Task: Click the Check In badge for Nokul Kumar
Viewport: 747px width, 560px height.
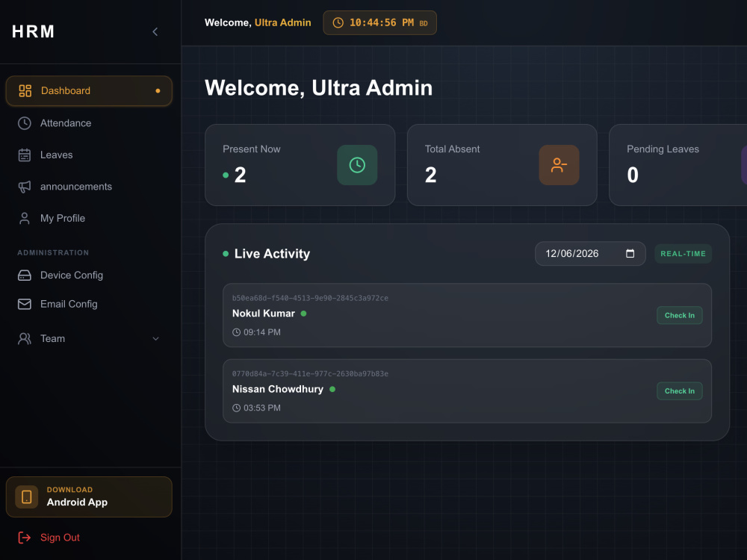Action: pyautogui.click(x=679, y=315)
